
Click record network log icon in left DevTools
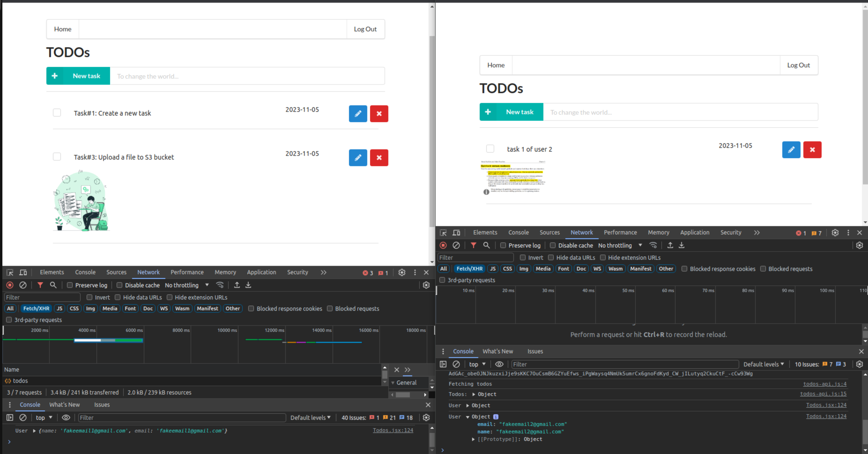pos(10,285)
